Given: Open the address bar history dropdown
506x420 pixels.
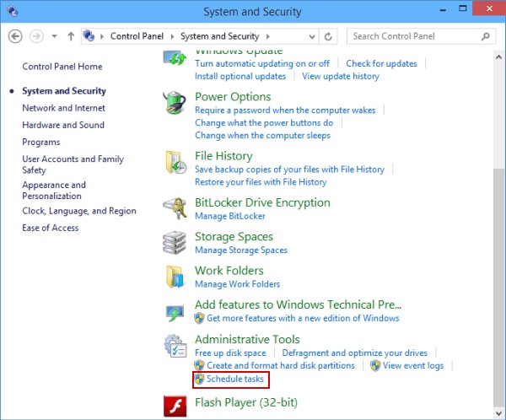Looking at the screenshot, I should click(310, 36).
